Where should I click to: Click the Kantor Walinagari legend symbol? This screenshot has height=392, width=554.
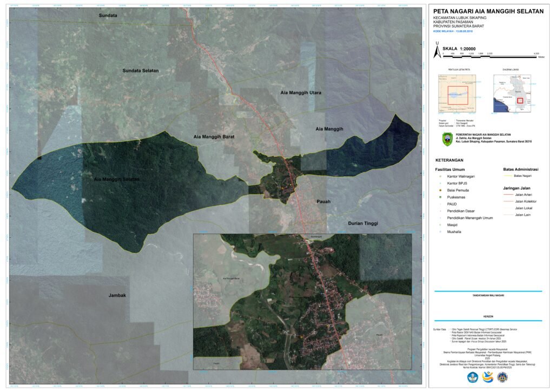point(440,177)
